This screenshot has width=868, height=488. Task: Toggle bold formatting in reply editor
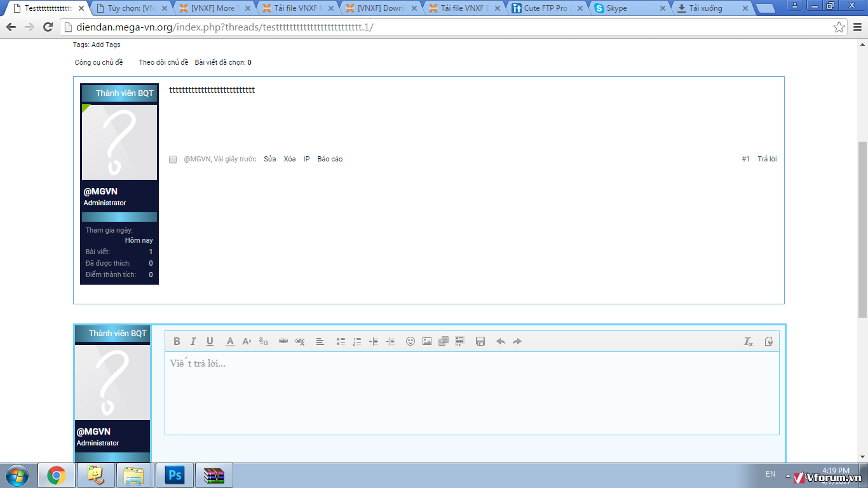[x=177, y=341]
